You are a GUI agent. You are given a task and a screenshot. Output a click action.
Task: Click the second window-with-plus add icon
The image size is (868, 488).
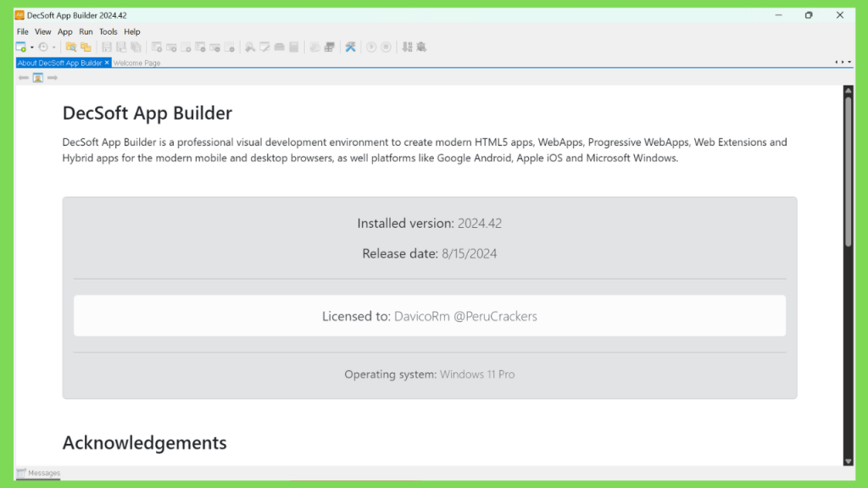[x=171, y=47]
